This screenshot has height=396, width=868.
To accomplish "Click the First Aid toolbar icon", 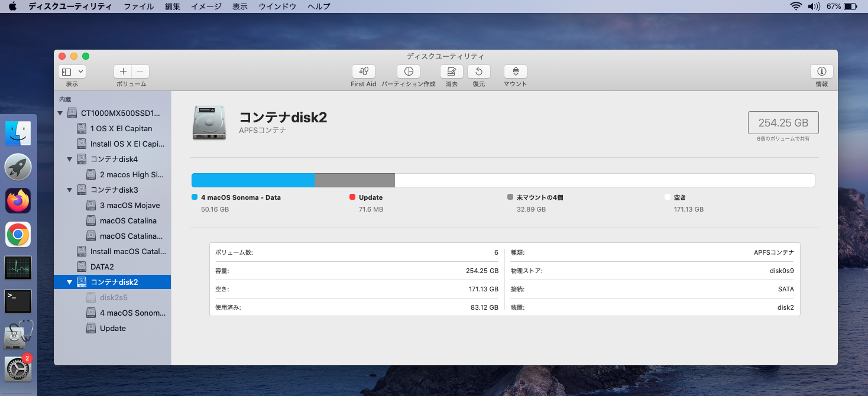I will 363,72.
